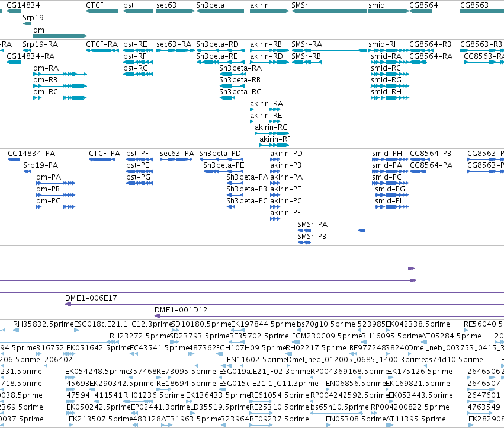This screenshot has width=504, height=428.
Task: Click the akirin-RF transcript label
Action: [275, 139]
